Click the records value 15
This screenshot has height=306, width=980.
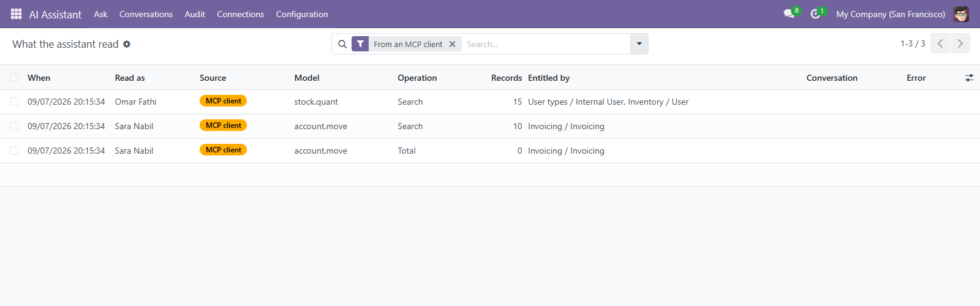pos(518,102)
